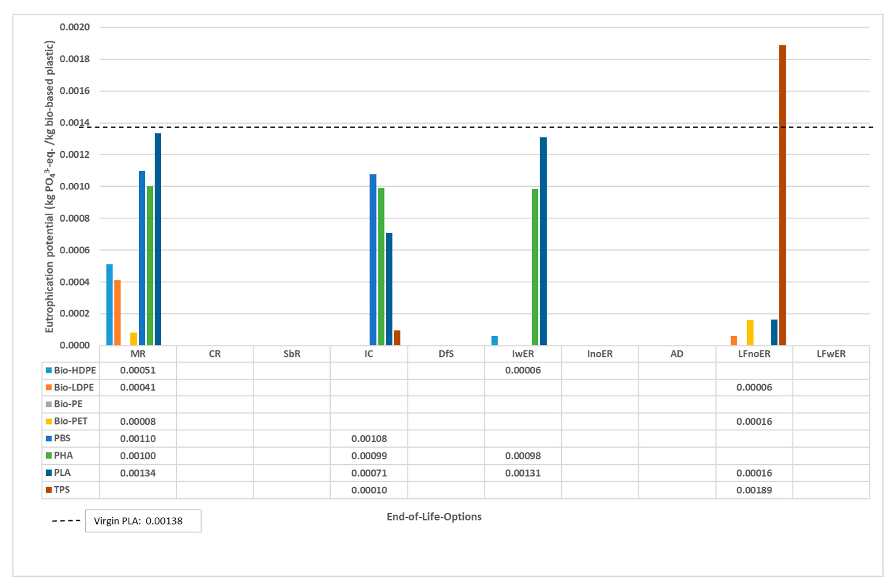Click the Bio-PE gray legend swatch
Screen dimensions: 895x588
tap(49, 404)
